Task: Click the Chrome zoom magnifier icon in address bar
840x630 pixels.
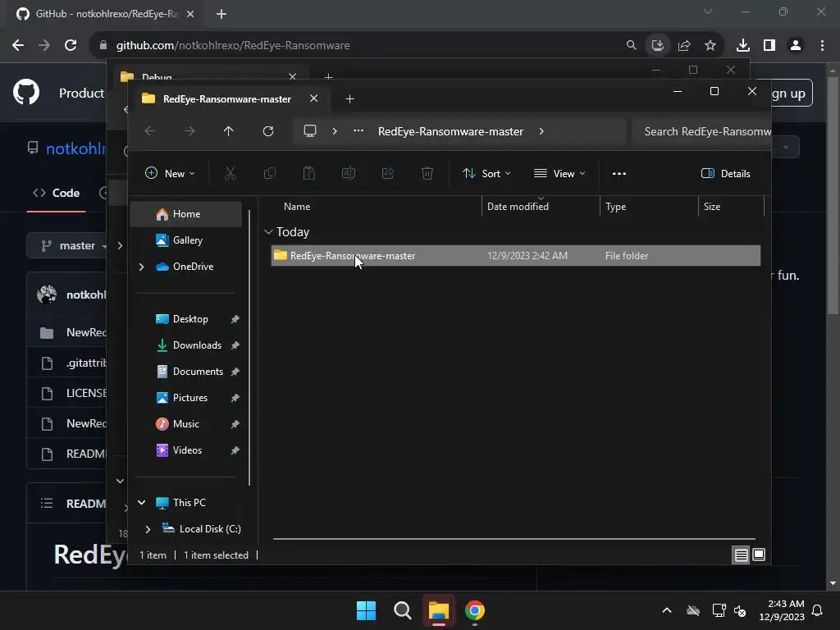Action: [x=631, y=46]
